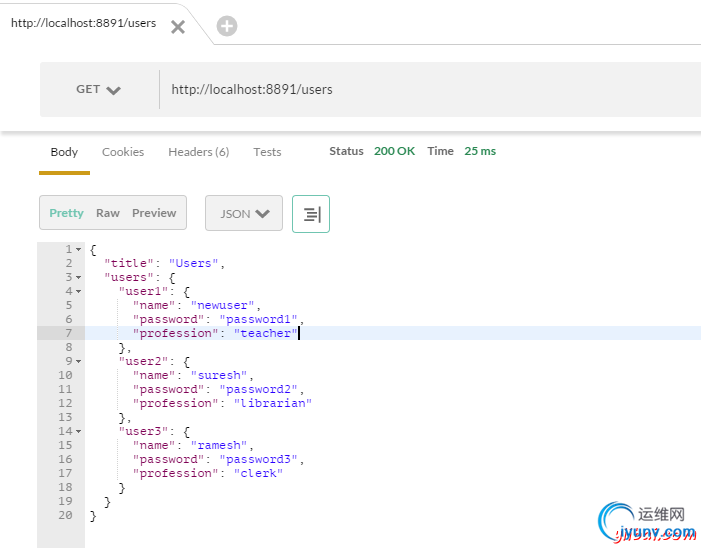The width and height of the screenshot is (701, 548).
Task: Open the GET method dropdown
Action: click(98, 89)
